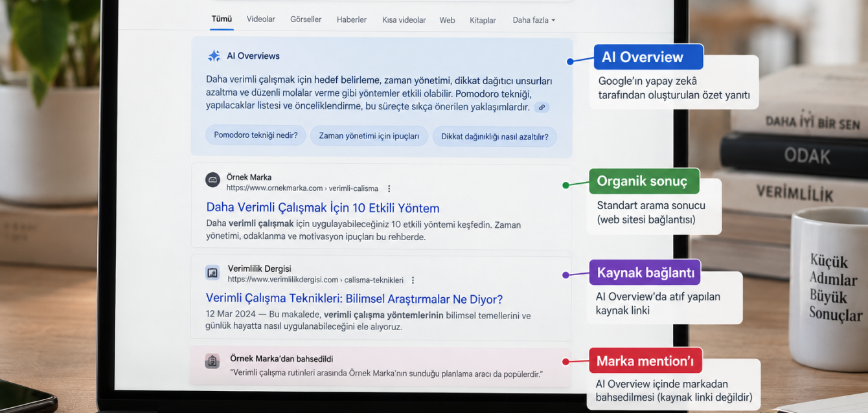Open Daha Verimli Çalışmak İçin 10 Etkili Yöntem
The height and width of the screenshot is (413, 868).
click(x=323, y=208)
